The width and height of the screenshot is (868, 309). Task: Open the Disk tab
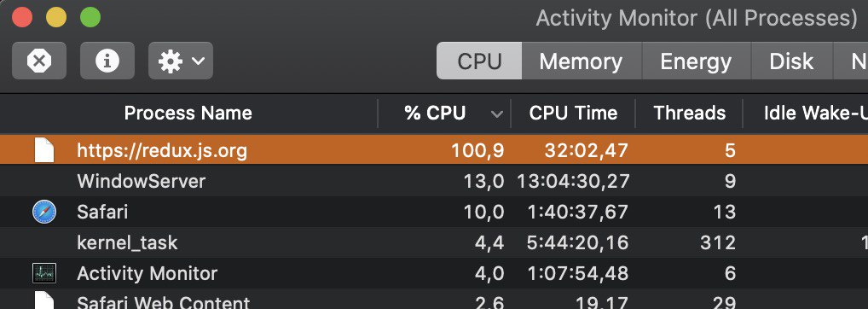pos(791,61)
